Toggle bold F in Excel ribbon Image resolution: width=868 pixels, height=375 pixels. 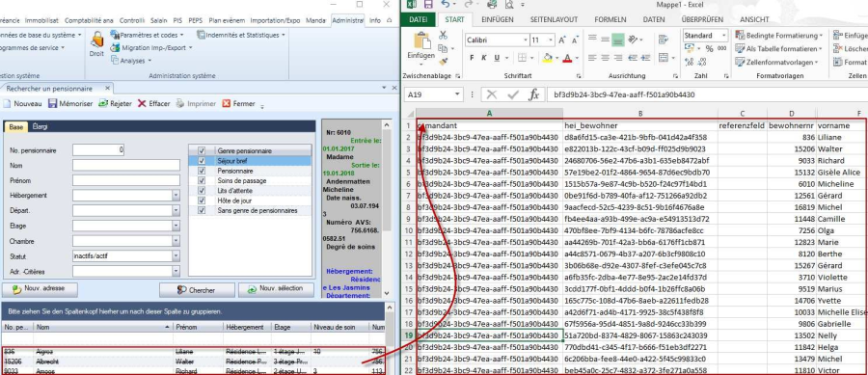(473, 58)
